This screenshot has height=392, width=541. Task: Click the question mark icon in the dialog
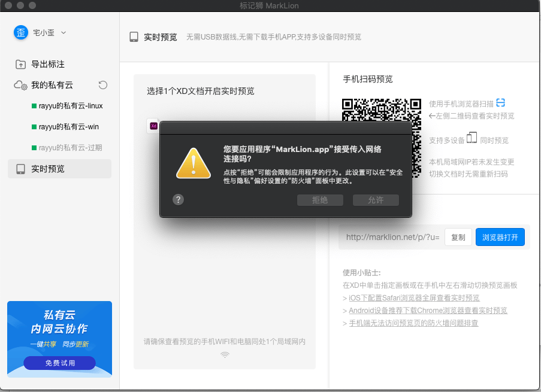(178, 199)
